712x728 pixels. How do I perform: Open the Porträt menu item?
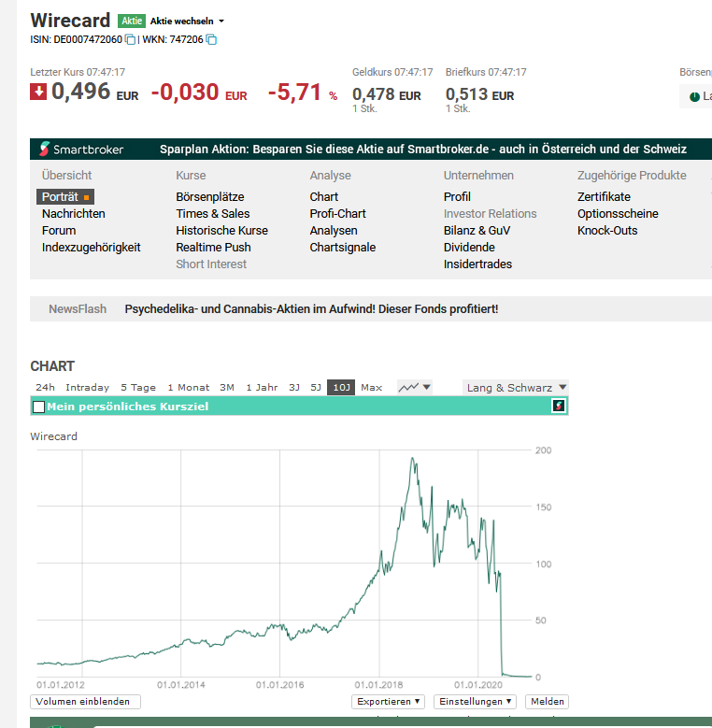click(x=65, y=197)
